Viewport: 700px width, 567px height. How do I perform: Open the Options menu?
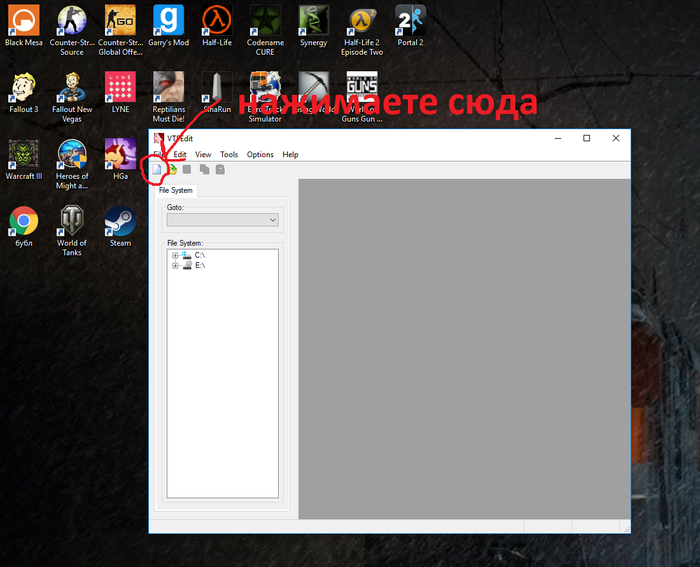(x=260, y=155)
